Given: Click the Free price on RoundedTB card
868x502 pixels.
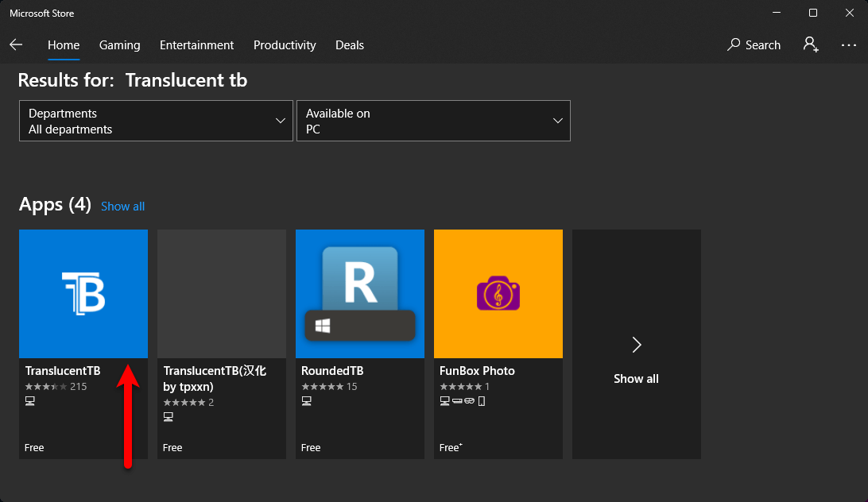Looking at the screenshot, I should 311,448.
